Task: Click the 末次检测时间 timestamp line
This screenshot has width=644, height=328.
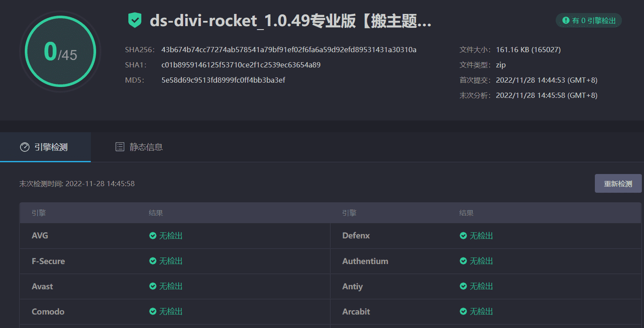Action: (x=77, y=184)
